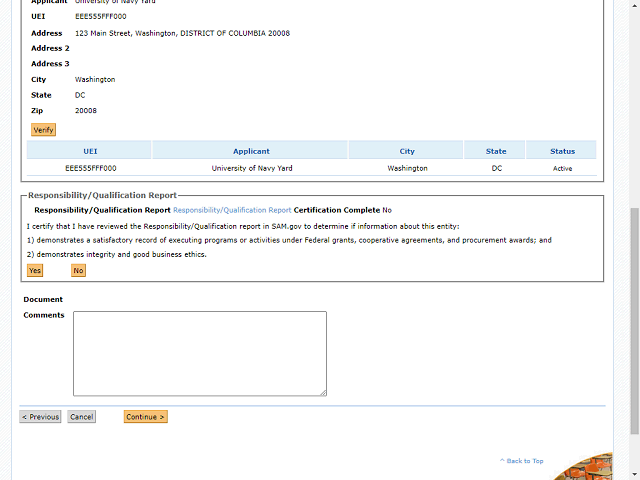
Task: Click the Active status cell
Action: 562,168
